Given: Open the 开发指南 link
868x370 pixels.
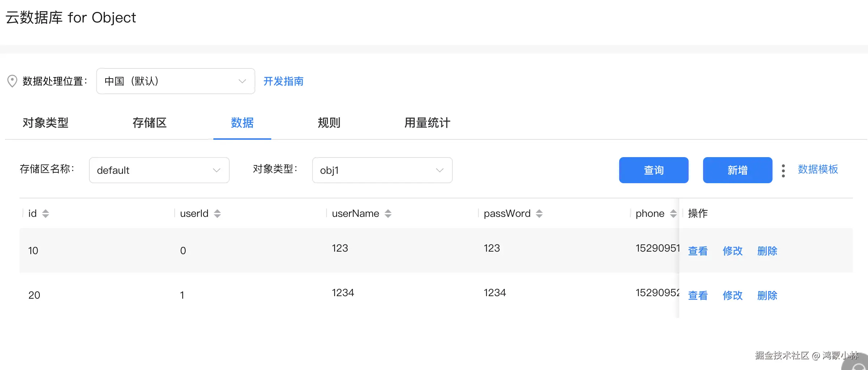Looking at the screenshot, I should tap(284, 81).
